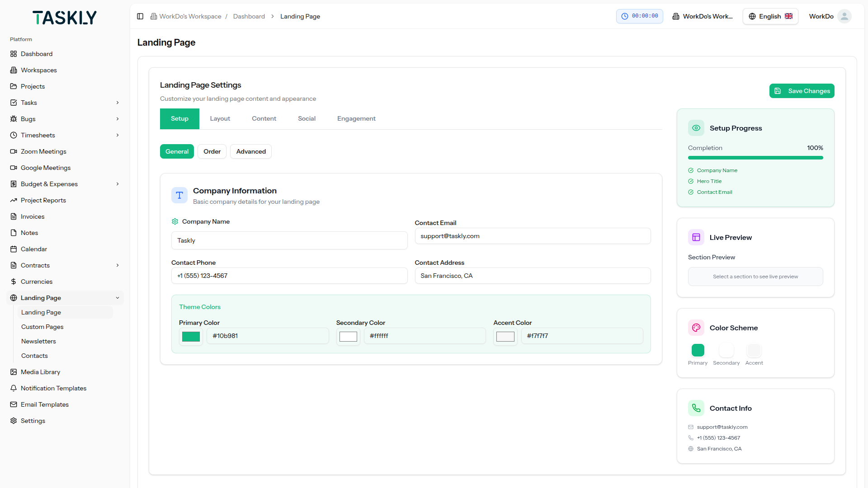Click the Setup Progress eye icon
Viewport: 868px width, 488px height.
[x=696, y=128]
